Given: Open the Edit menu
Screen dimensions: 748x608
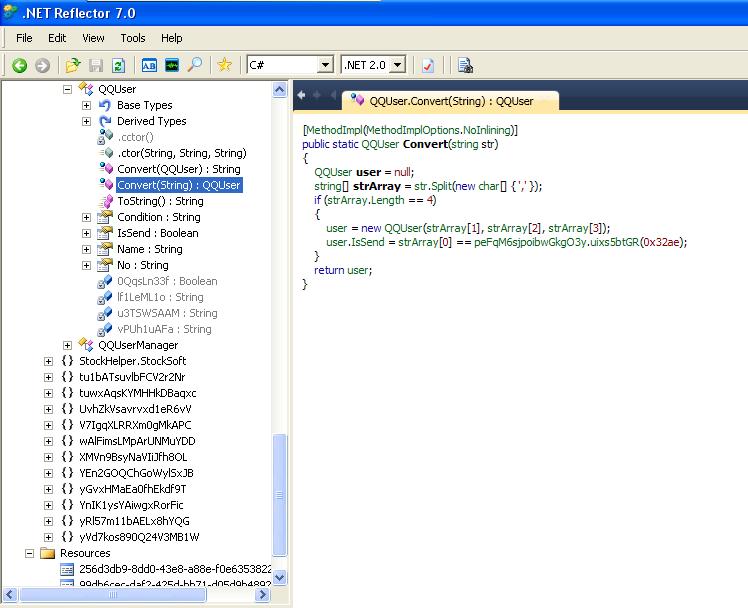Looking at the screenshot, I should pos(57,38).
